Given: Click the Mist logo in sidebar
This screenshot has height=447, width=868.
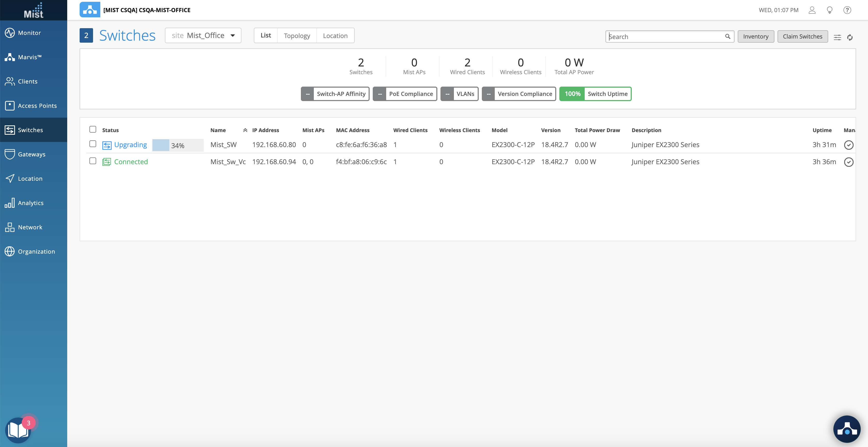Looking at the screenshot, I should 33,10.
